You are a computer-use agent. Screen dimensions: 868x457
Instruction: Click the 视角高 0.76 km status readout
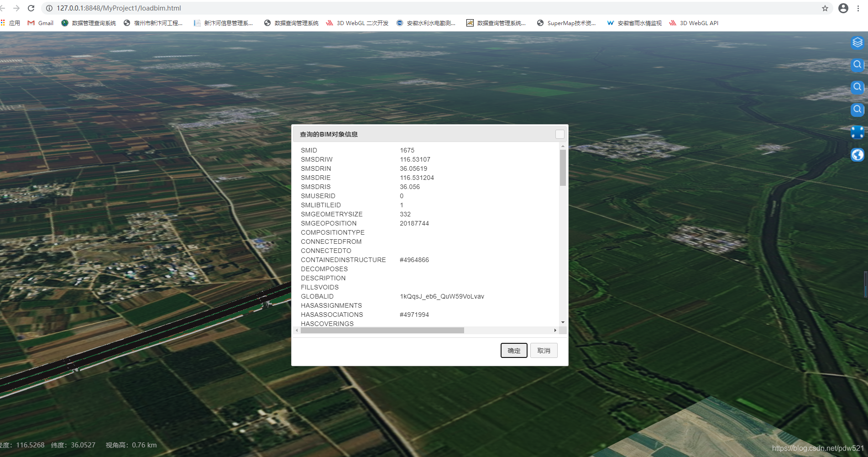pyautogui.click(x=131, y=445)
